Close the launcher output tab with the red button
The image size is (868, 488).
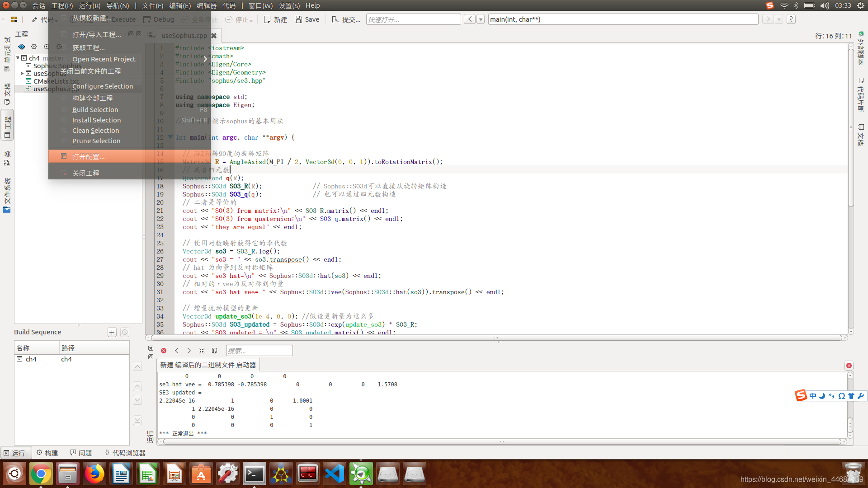(x=849, y=366)
